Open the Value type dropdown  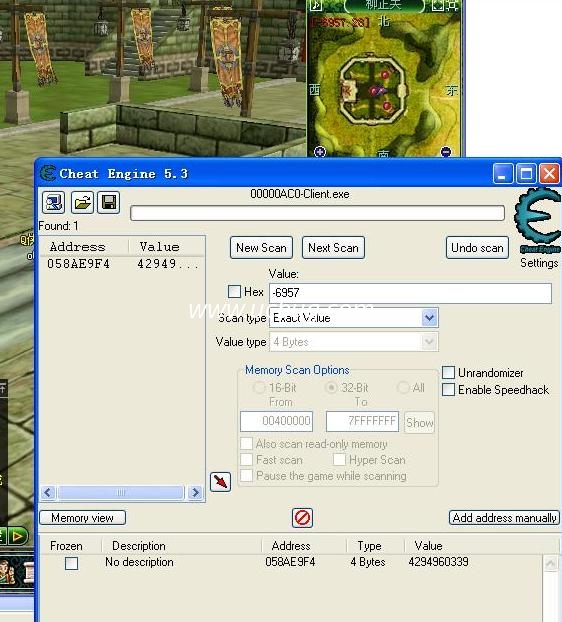(x=430, y=342)
